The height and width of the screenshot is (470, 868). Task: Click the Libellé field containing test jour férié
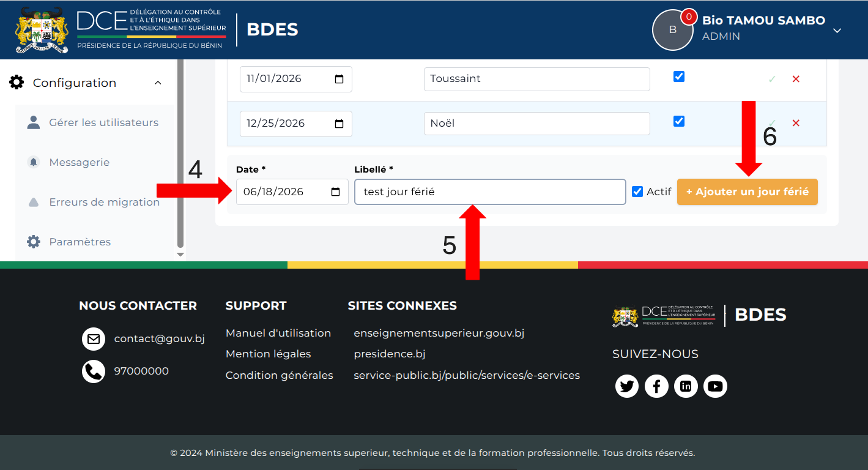click(490, 192)
